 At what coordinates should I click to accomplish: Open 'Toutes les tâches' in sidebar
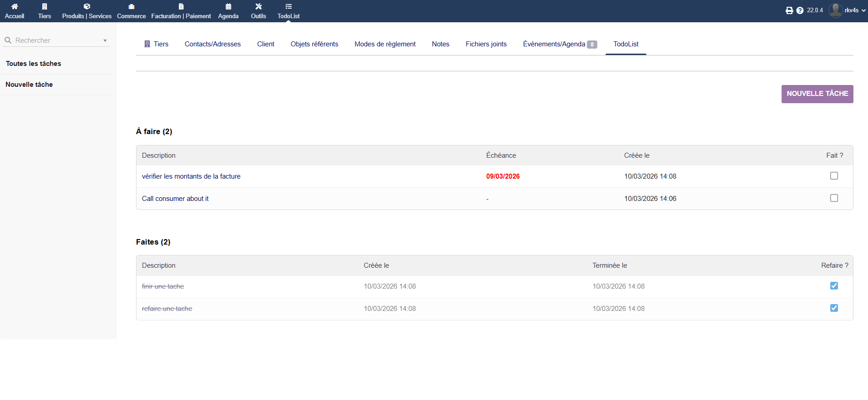pos(34,64)
